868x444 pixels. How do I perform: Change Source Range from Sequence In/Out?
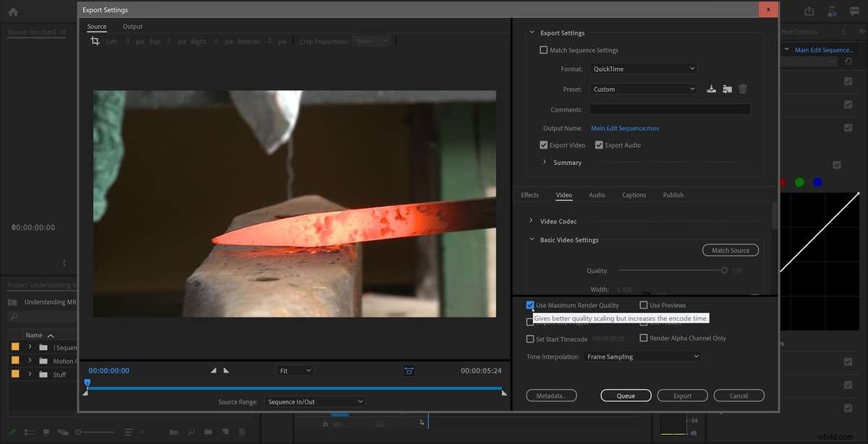(x=314, y=401)
